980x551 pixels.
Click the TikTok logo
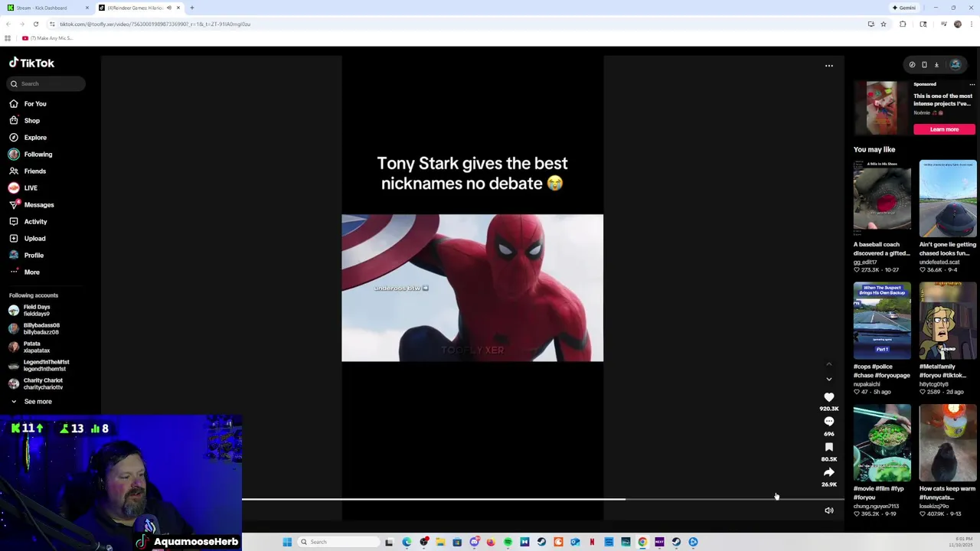(x=32, y=63)
